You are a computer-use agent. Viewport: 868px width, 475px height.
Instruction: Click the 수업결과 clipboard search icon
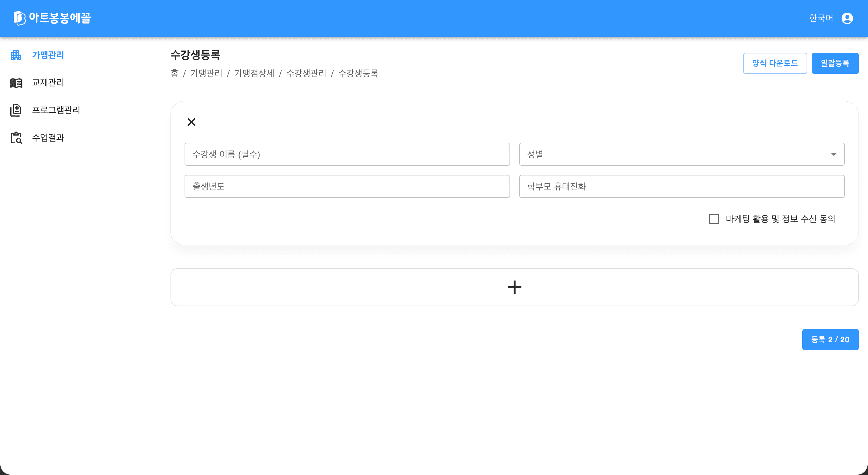pyautogui.click(x=16, y=138)
